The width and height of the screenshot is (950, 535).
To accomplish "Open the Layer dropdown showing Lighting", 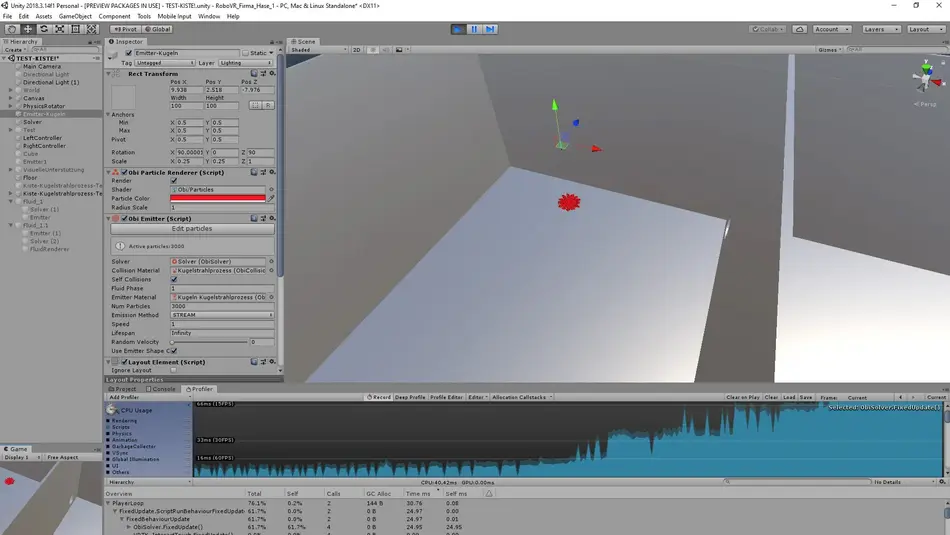I will (244, 63).
